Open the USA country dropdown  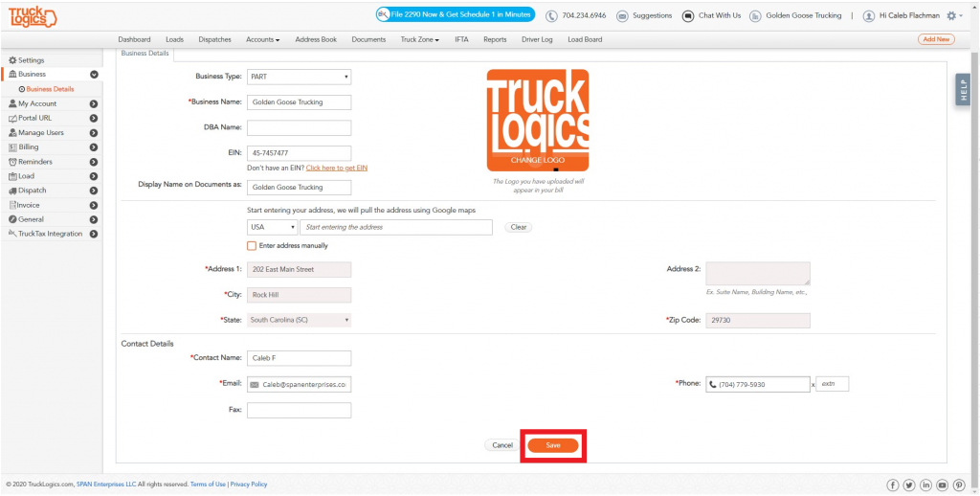tap(273, 227)
